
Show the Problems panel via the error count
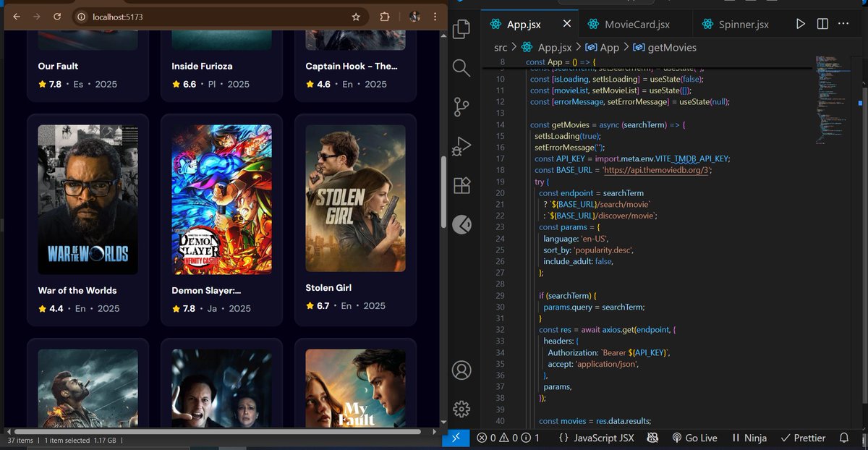coord(488,438)
